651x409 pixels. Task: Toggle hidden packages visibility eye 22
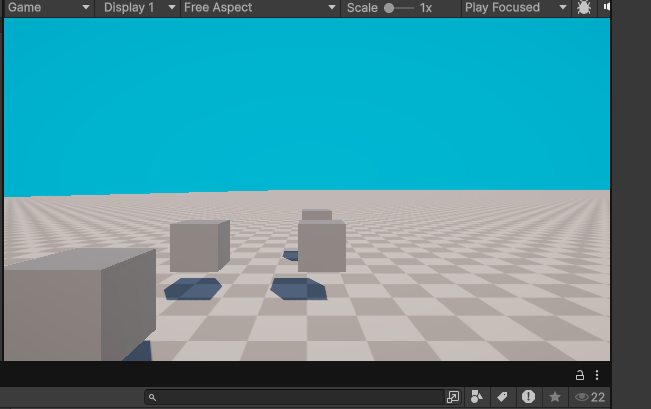point(590,397)
